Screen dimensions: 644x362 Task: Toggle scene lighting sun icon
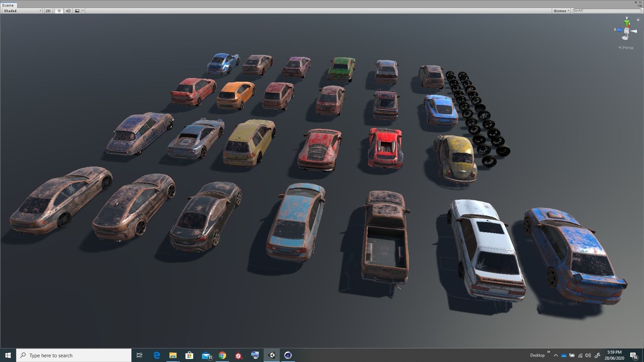pos(59,11)
